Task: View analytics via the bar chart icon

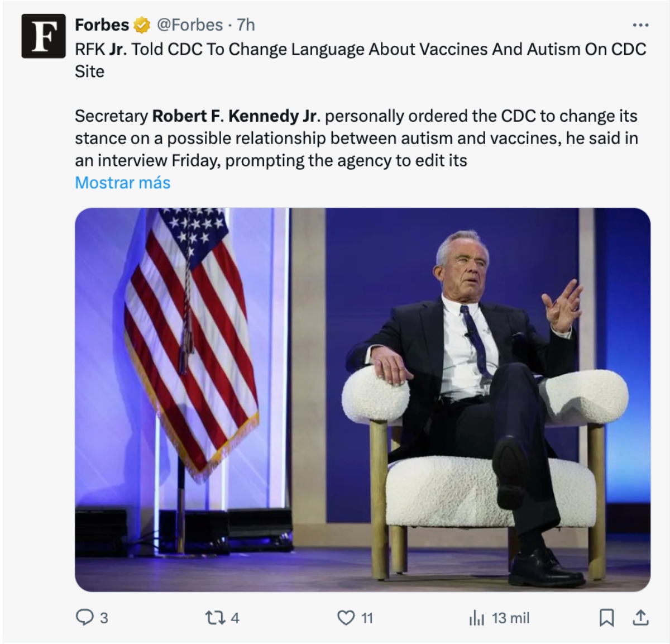Action: (476, 618)
